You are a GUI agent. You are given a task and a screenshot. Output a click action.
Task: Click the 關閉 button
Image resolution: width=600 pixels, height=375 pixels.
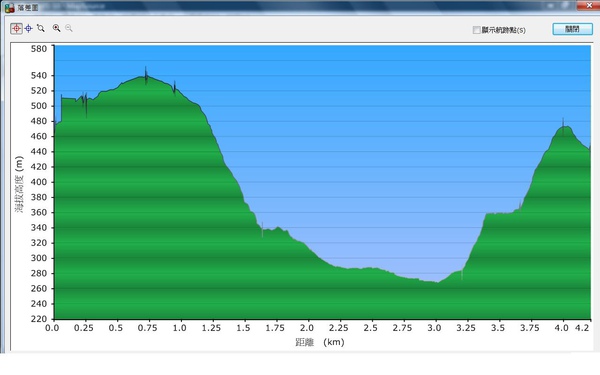(x=572, y=29)
